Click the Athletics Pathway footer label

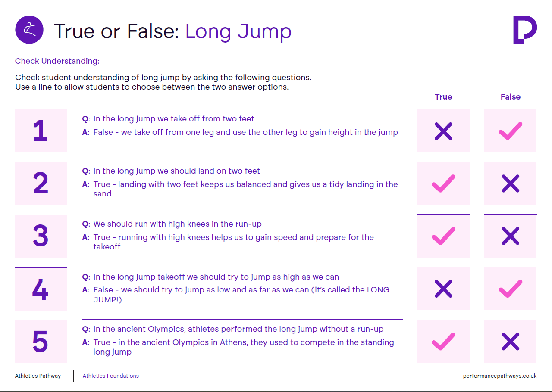[38, 376]
